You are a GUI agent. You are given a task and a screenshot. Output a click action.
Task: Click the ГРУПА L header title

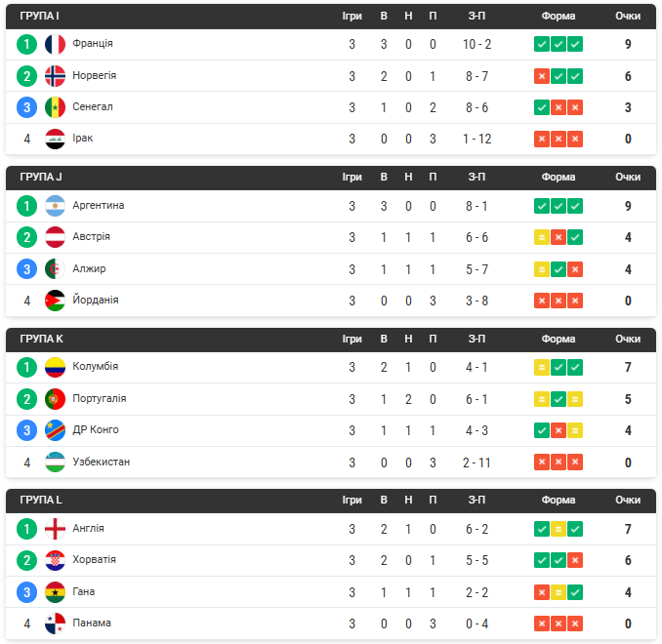[x=41, y=501]
